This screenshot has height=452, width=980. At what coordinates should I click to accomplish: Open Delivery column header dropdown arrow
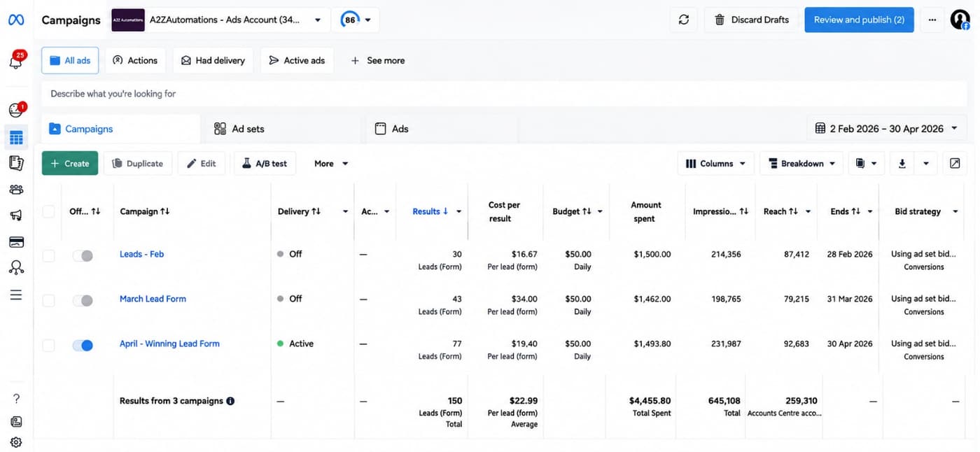pyautogui.click(x=346, y=212)
